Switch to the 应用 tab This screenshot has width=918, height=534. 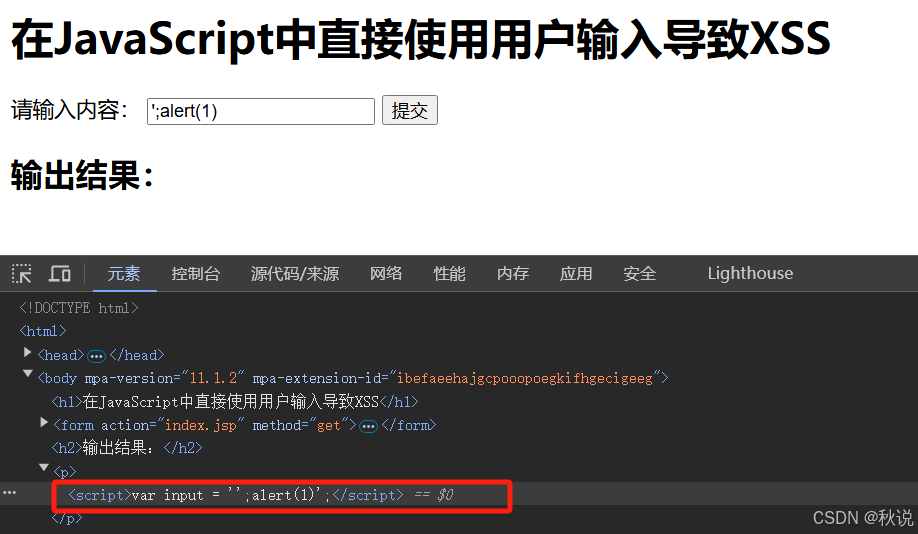click(576, 273)
